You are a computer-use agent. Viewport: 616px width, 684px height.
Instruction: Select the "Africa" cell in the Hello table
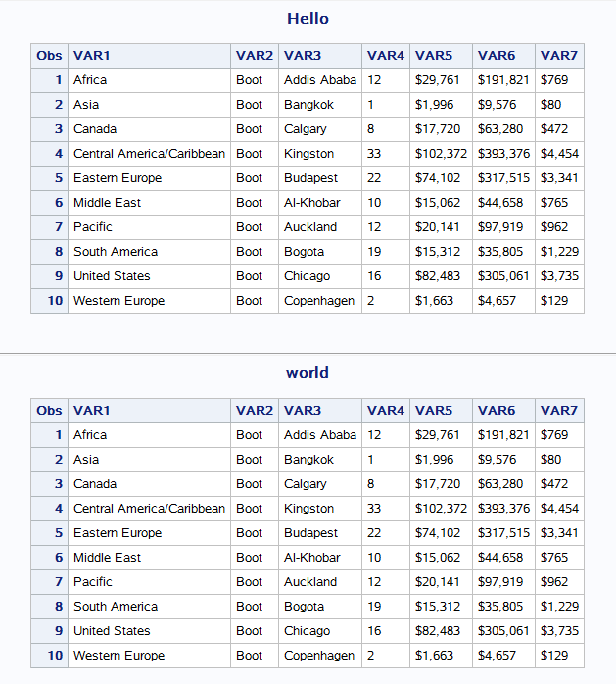(x=149, y=80)
